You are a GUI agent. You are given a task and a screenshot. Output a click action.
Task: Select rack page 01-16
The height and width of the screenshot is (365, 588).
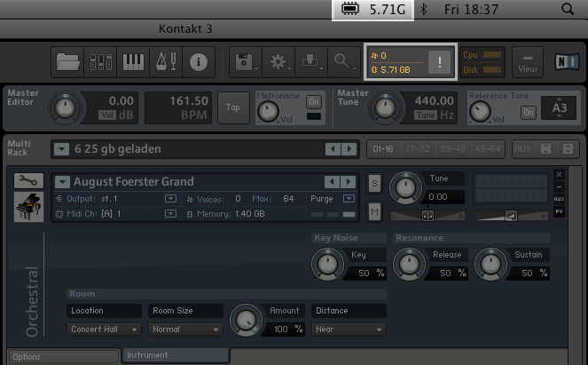[383, 149]
